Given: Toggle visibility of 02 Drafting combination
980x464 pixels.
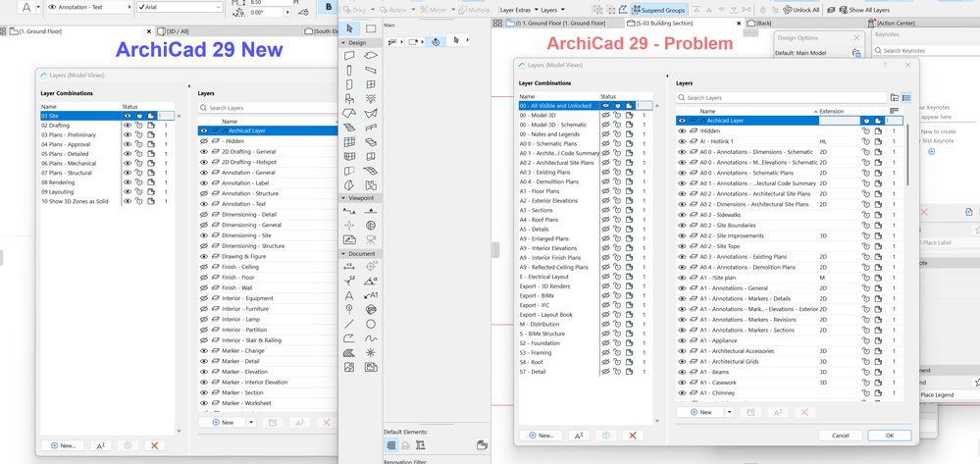Looking at the screenshot, I should [128, 125].
